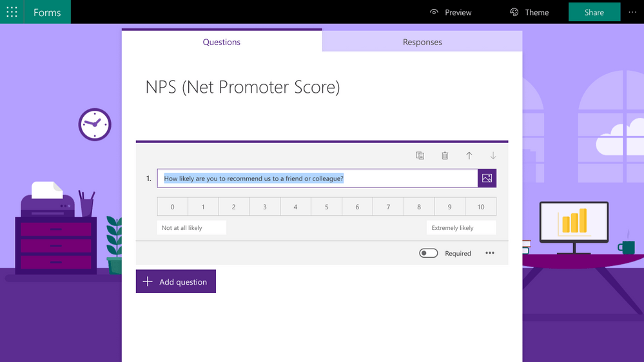Edit the 'Extremely likely' label
Image resolution: width=644 pixels, height=362 pixels.
tap(461, 228)
